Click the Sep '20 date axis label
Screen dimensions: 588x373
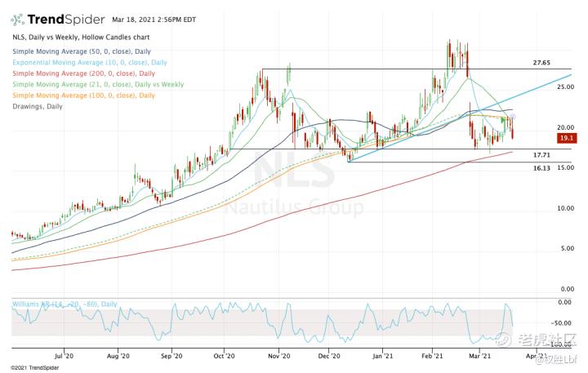[x=171, y=356]
